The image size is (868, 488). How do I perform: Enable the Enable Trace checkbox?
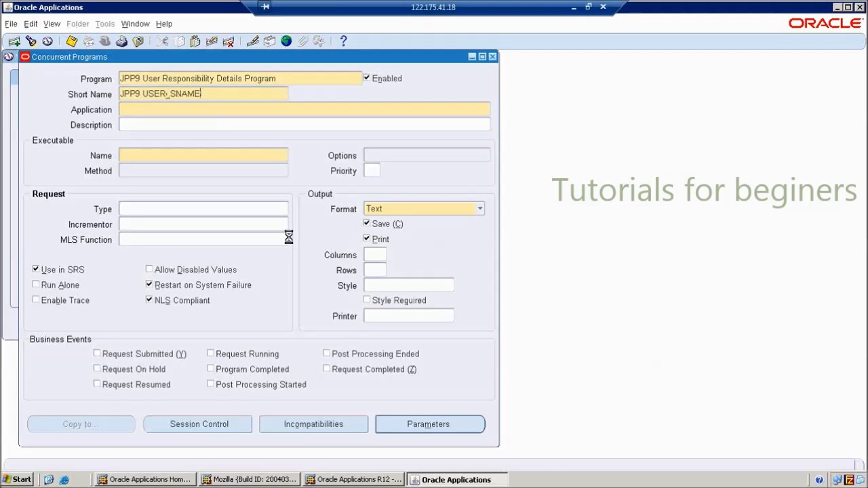click(36, 300)
